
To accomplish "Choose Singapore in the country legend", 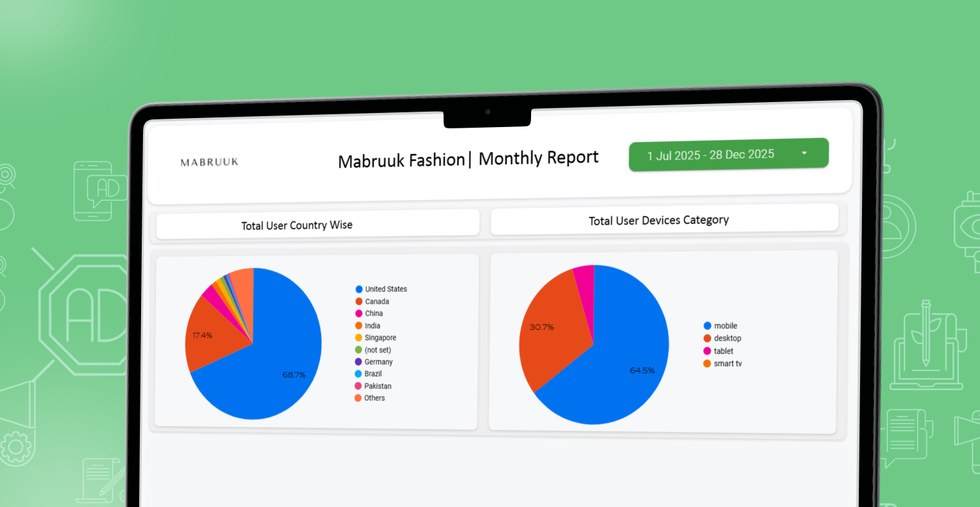I will click(x=380, y=338).
